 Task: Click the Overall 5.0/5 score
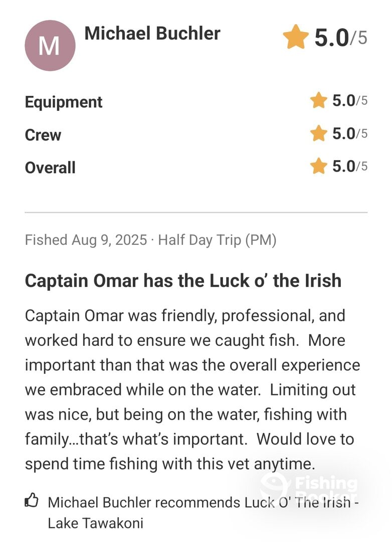point(350,166)
